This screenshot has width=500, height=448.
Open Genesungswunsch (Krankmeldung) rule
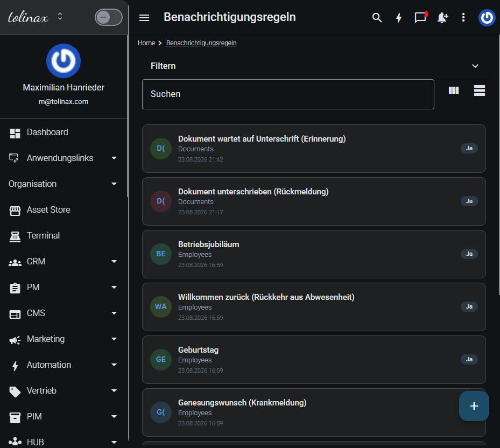coord(314,412)
